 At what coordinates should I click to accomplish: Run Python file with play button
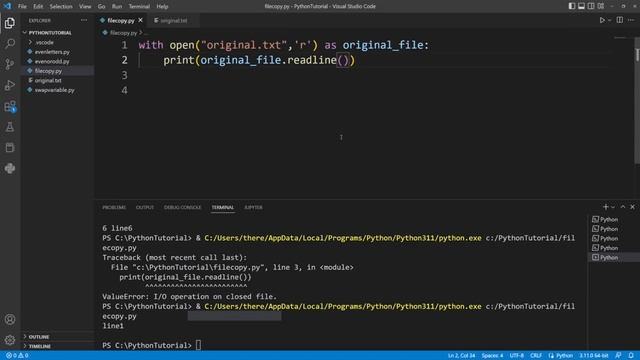[x=602, y=20]
